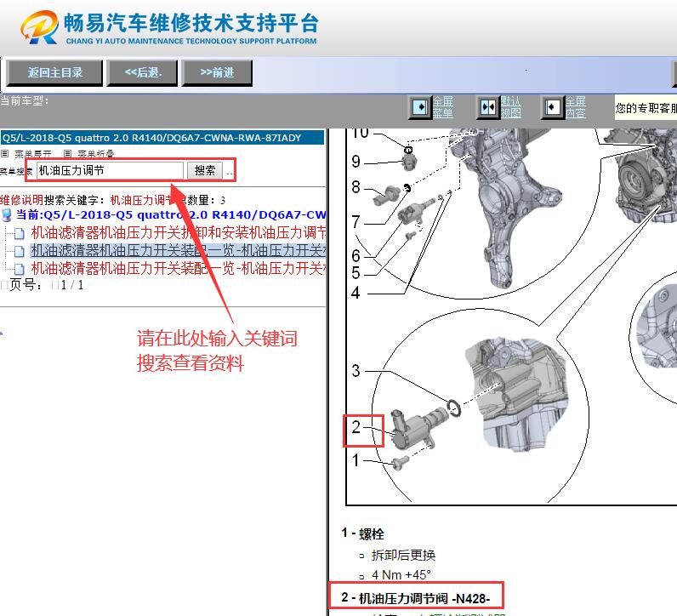Viewport: 677px width, 616px height.
Task: Click the Q5/L-2018-Q5 quattro vehicle title bar
Action: pyautogui.click(x=162, y=138)
